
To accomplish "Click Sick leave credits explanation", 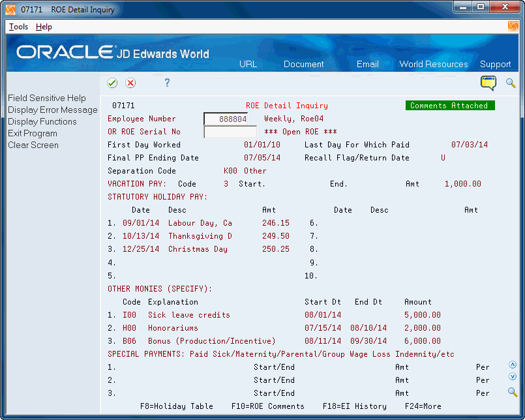I will [x=189, y=315].
